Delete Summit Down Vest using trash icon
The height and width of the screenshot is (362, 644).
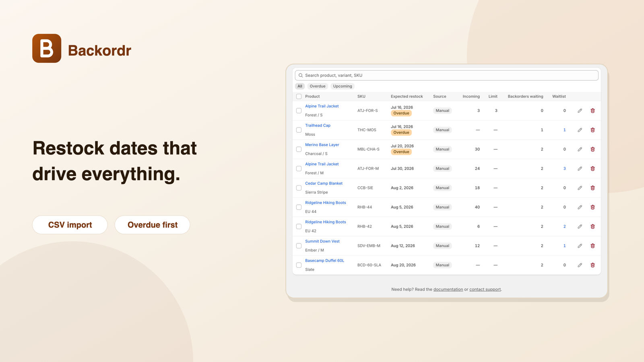pyautogui.click(x=592, y=246)
